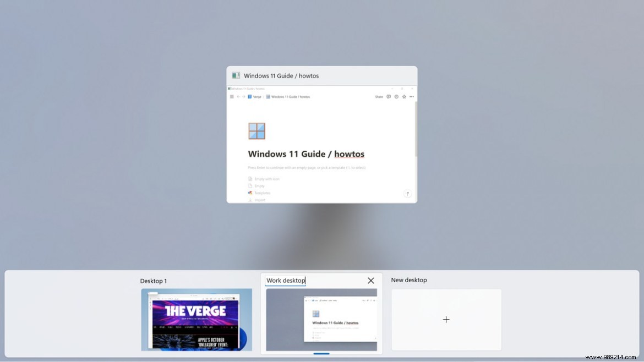
Task: Close the Work desktop
Action: tap(370, 280)
